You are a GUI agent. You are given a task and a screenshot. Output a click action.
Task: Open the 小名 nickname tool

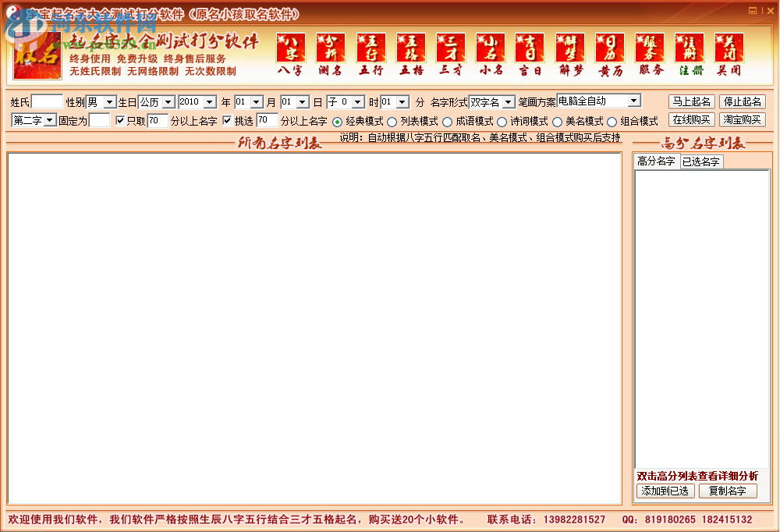point(491,47)
